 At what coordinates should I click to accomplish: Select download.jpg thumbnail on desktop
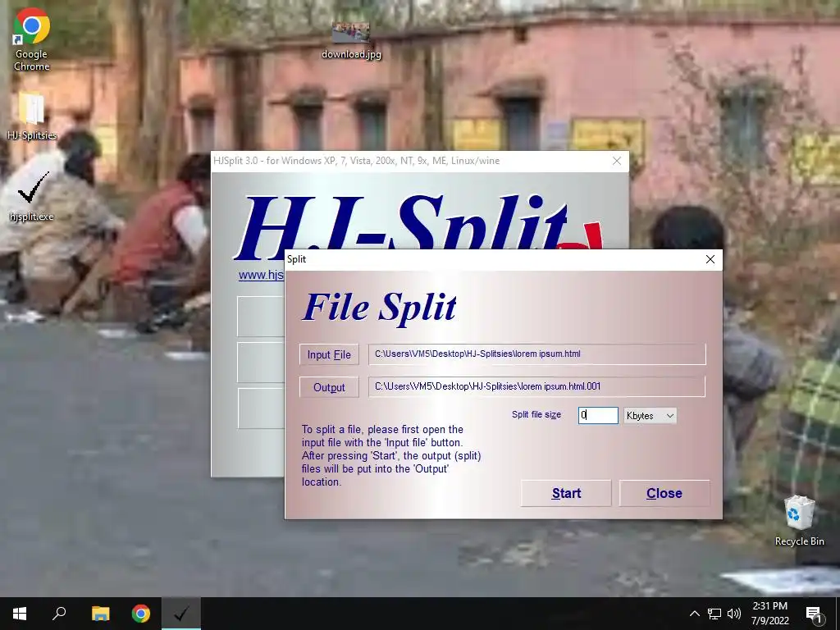click(351, 39)
